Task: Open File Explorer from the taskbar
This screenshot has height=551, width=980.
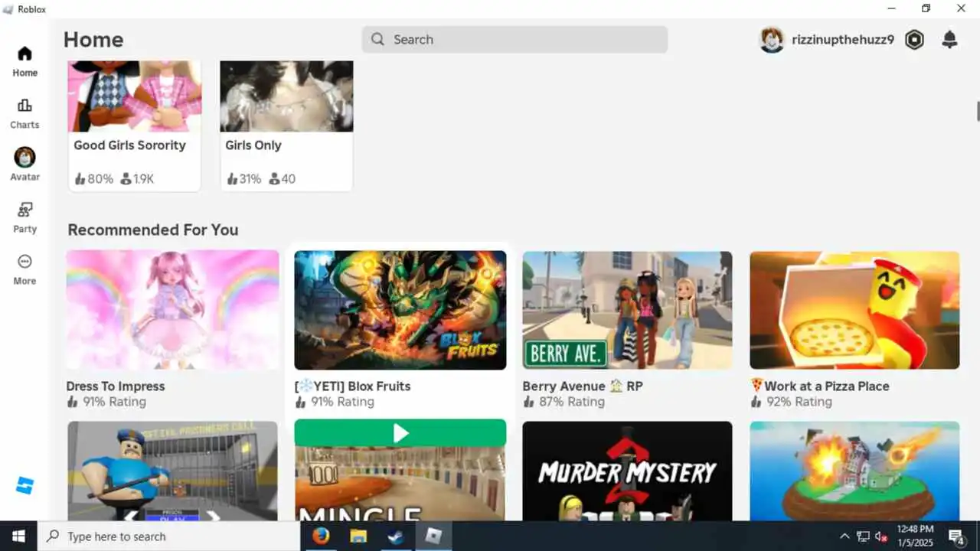Action: [358, 536]
